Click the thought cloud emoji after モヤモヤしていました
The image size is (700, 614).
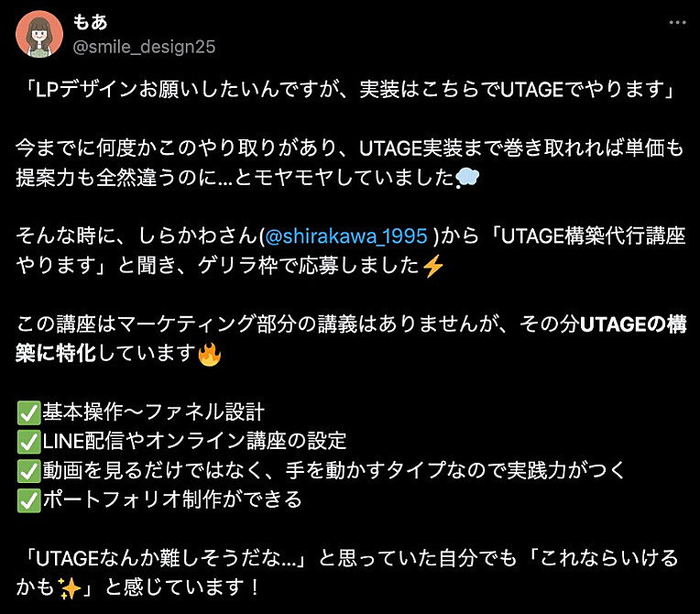[x=467, y=178]
